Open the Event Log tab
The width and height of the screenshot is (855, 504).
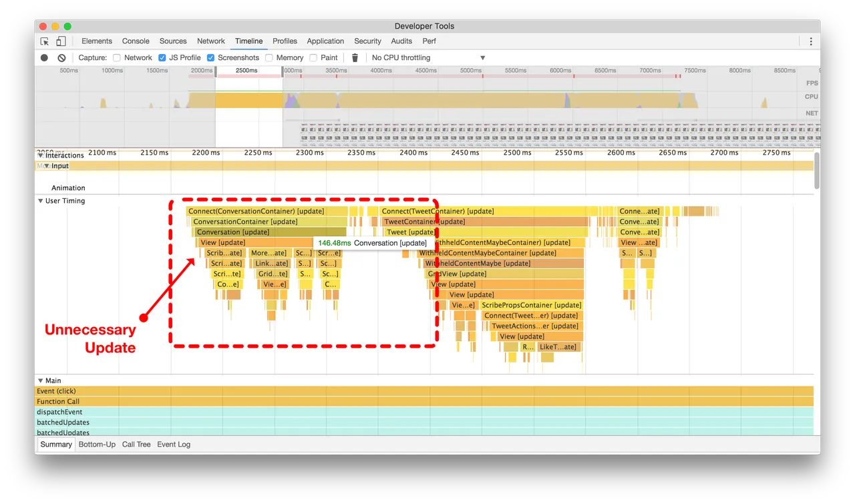(x=173, y=444)
